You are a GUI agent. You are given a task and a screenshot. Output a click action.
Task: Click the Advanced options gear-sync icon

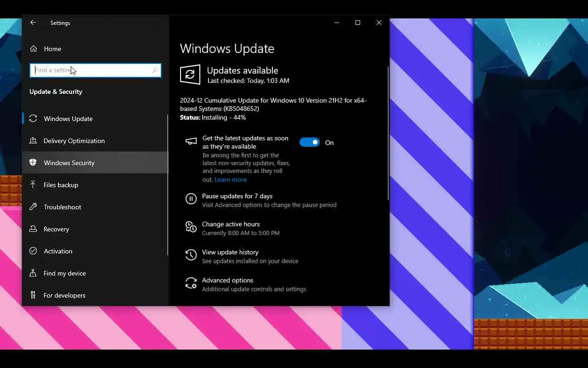191,283
